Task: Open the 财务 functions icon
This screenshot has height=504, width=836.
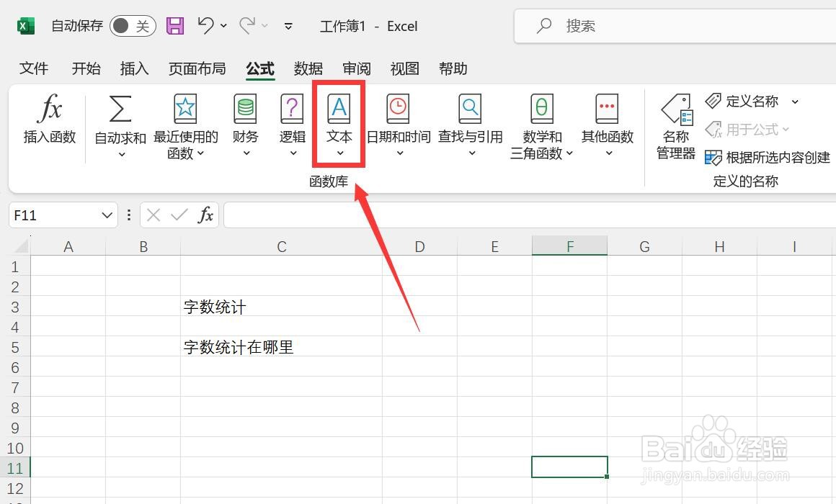Action: [245, 109]
